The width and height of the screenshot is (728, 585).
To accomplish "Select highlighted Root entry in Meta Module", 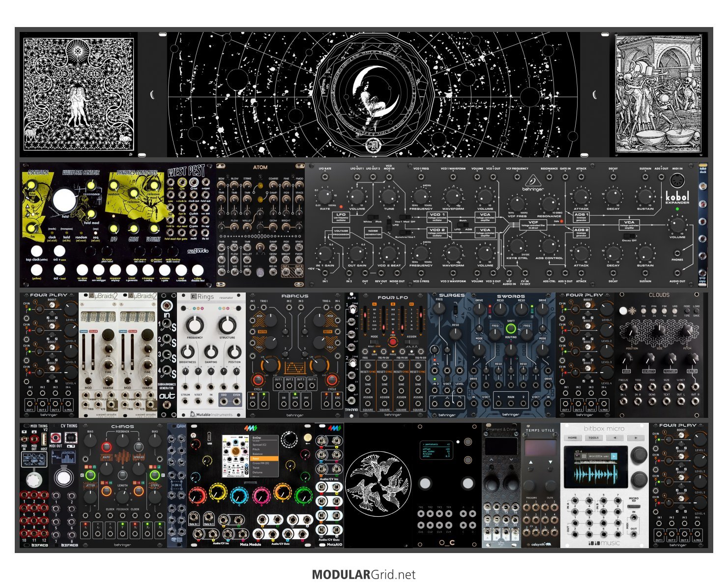I will click(264, 459).
